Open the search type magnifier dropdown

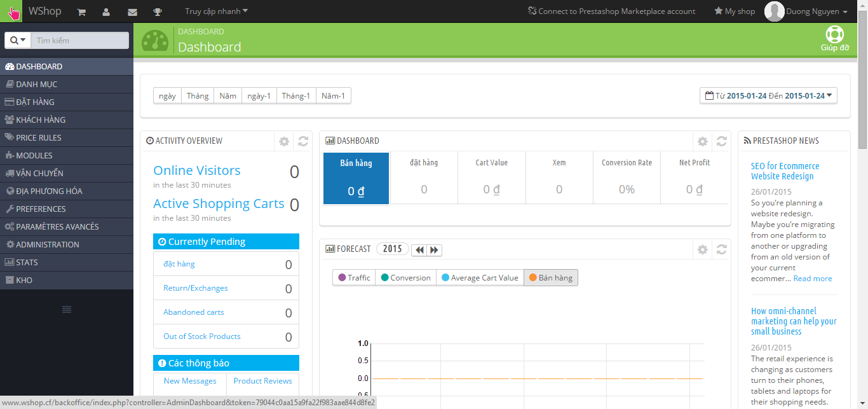[x=18, y=40]
